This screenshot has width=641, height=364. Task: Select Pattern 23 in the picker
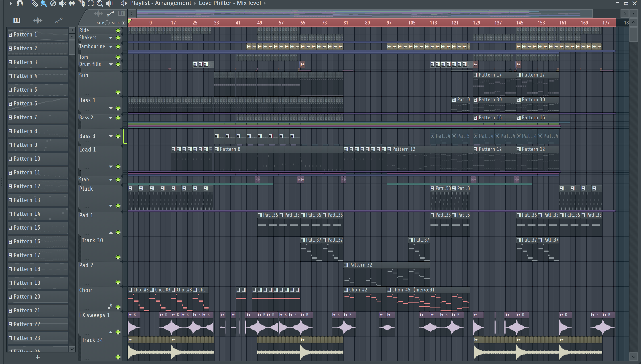(x=38, y=338)
